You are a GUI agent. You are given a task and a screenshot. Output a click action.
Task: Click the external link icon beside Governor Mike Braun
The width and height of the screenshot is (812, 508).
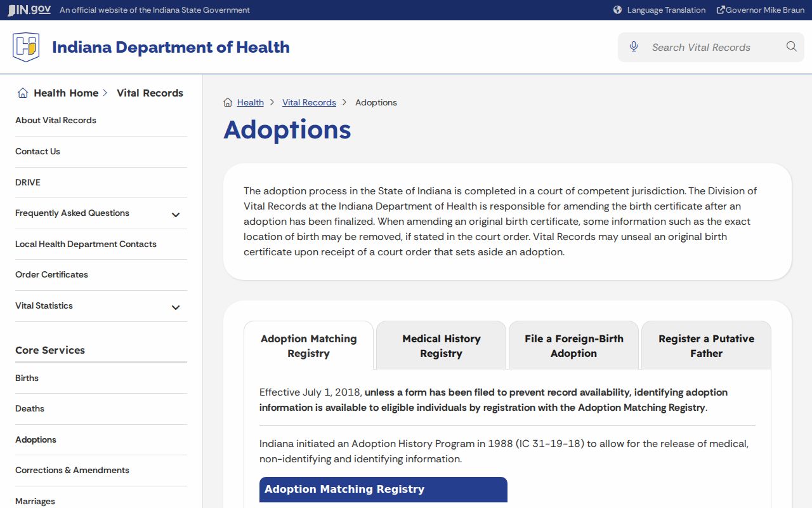(x=721, y=10)
